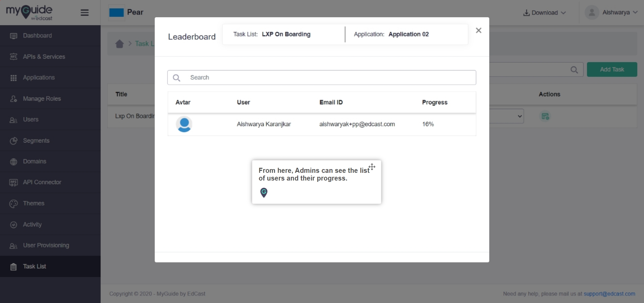
Task: Click the APIs & Services icon
Action: 13,57
